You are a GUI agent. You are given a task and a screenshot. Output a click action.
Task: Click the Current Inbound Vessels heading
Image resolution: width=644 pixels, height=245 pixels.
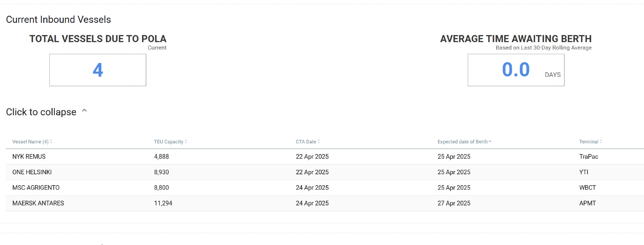coord(58,20)
